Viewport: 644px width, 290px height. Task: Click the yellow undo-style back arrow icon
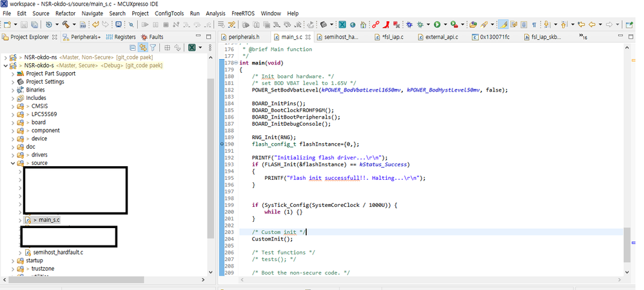[95, 24]
